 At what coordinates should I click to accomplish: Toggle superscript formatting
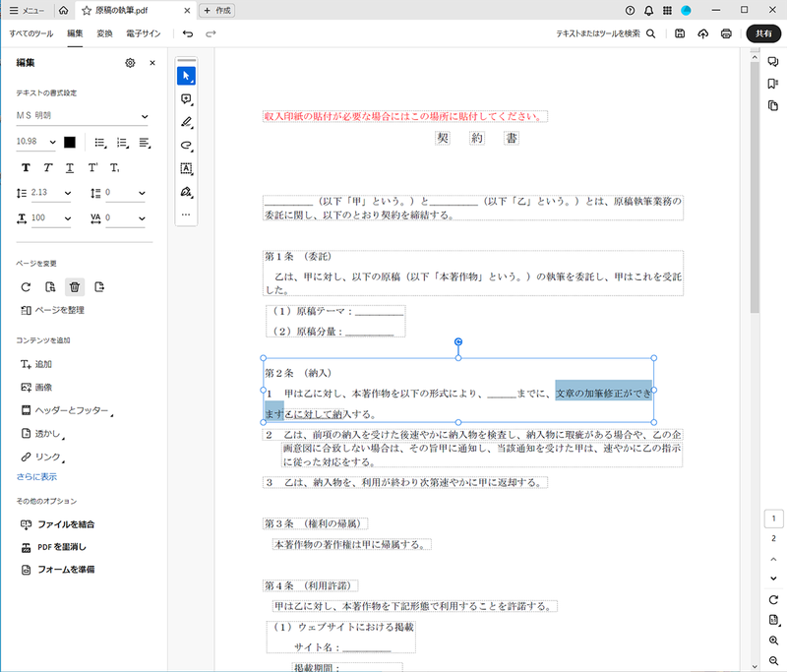pos(92,167)
